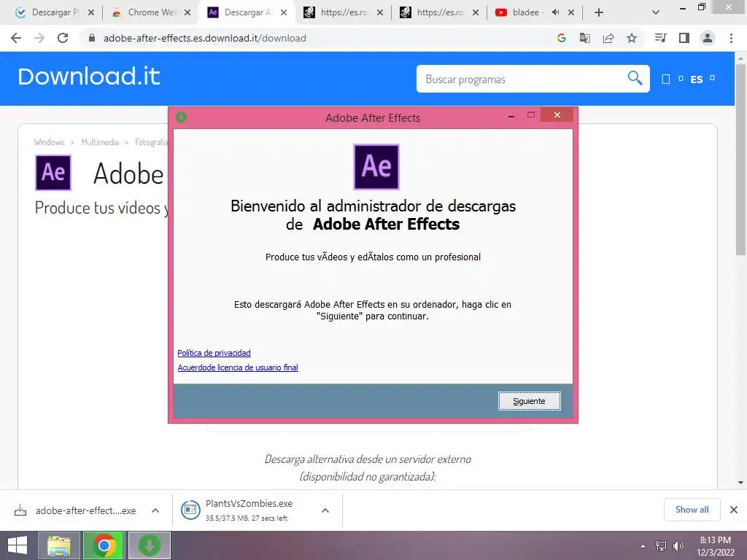Open Windows breadcrumb link

click(x=49, y=142)
